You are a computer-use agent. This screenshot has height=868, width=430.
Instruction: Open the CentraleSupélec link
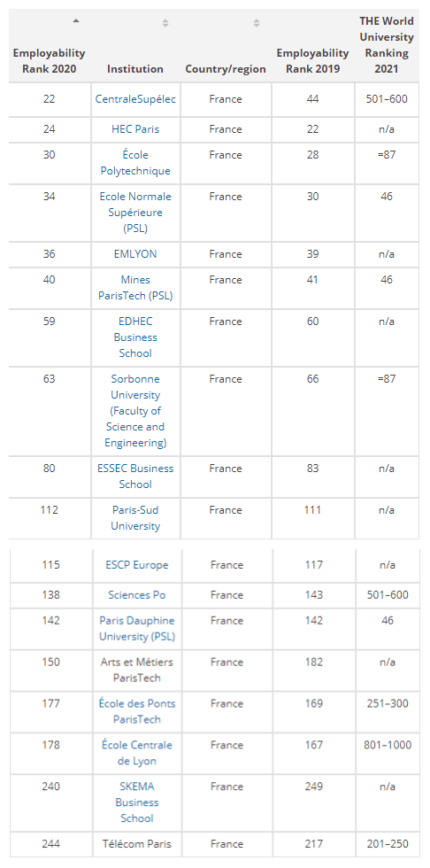click(x=135, y=99)
